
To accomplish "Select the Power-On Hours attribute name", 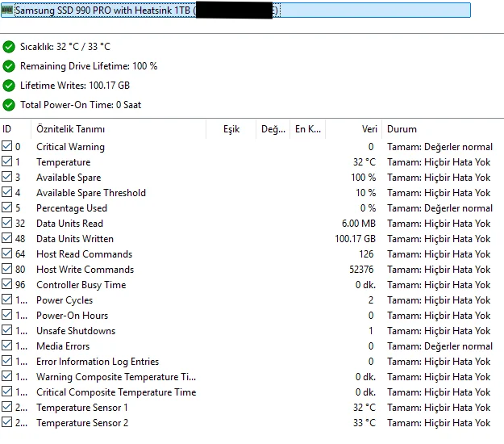I will 73,316.
